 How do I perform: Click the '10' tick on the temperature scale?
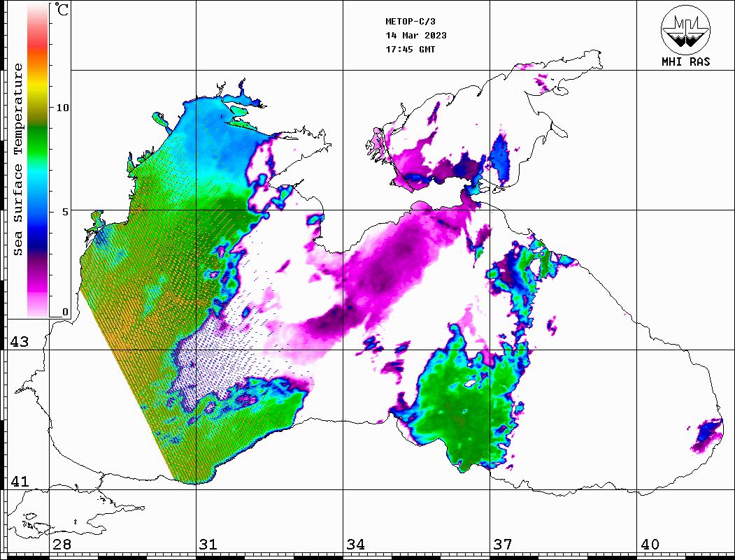coord(62,108)
